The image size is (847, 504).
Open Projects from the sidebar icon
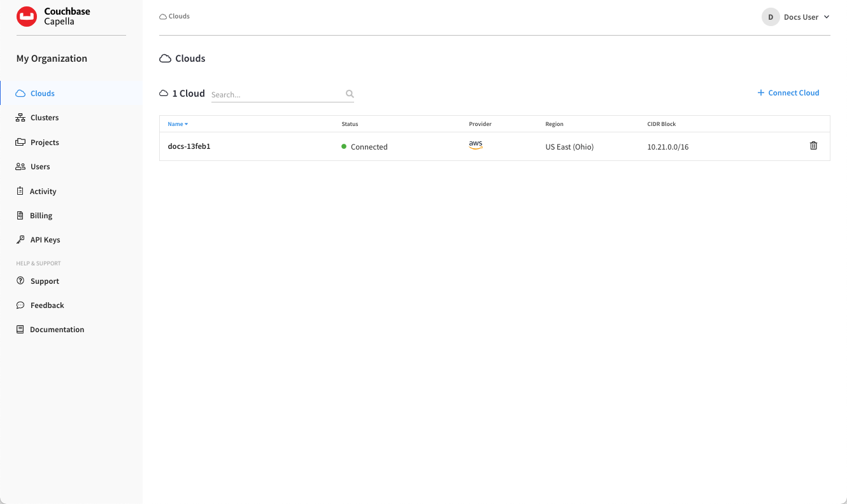(21, 142)
